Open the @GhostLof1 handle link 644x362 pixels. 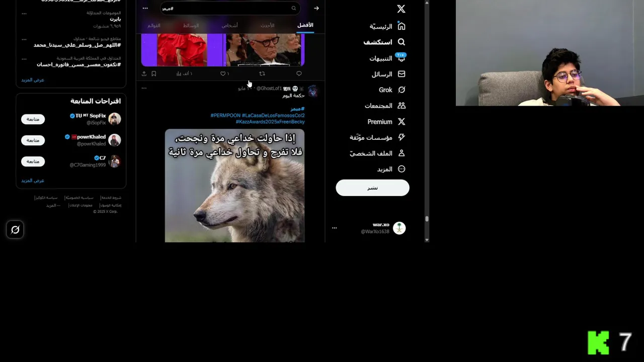[269, 88]
